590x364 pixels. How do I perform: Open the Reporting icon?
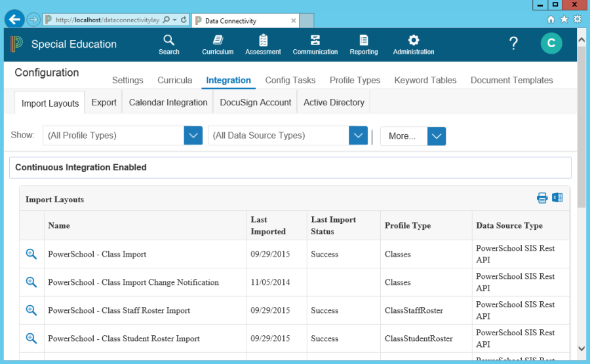point(364,44)
